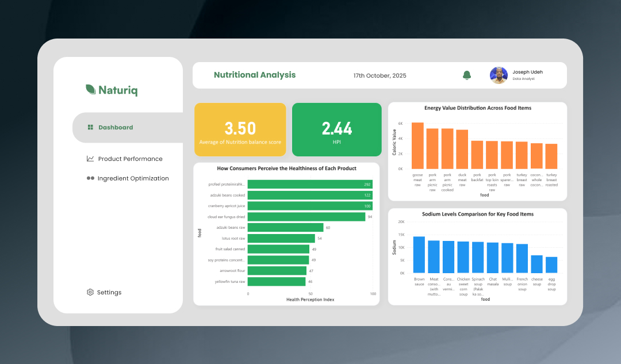Click the arrowroot flour bar
The height and width of the screenshot is (364, 621).
[x=277, y=270]
